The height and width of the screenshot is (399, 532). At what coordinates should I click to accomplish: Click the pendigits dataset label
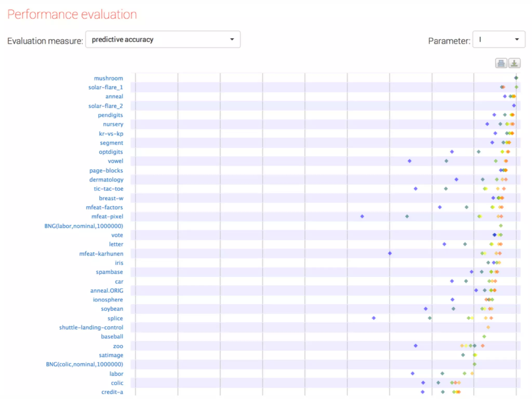click(110, 115)
